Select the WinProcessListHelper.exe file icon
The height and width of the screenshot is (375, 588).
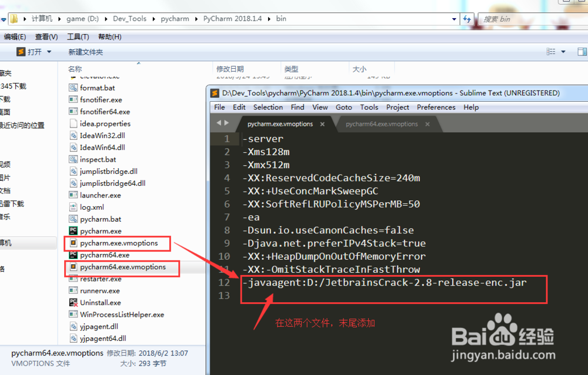pos(73,314)
